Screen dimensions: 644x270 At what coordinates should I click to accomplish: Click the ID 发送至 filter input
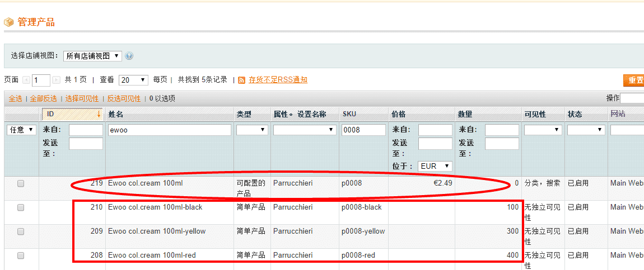click(86, 144)
